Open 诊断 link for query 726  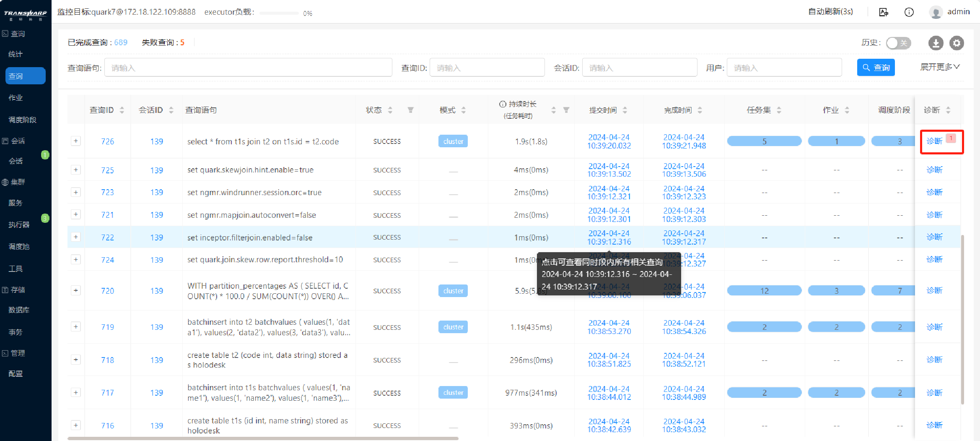pyautogui.click(x=934, y=141)
